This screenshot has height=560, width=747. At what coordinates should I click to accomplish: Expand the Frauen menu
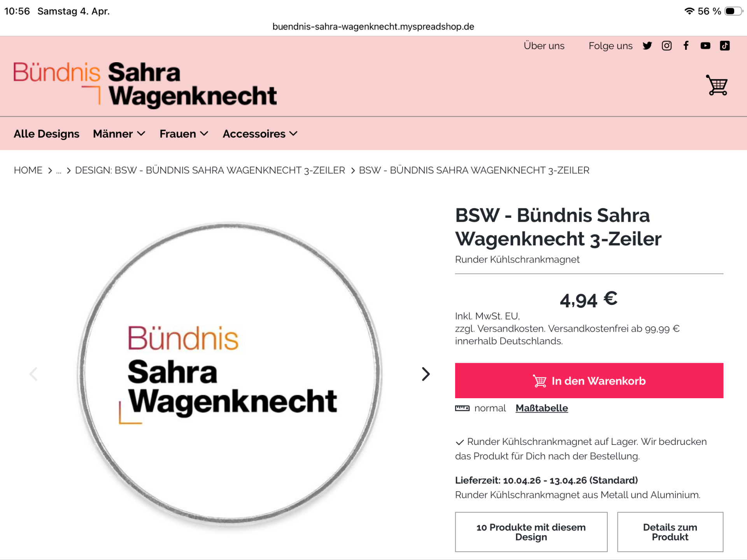[x=184, y=134]
